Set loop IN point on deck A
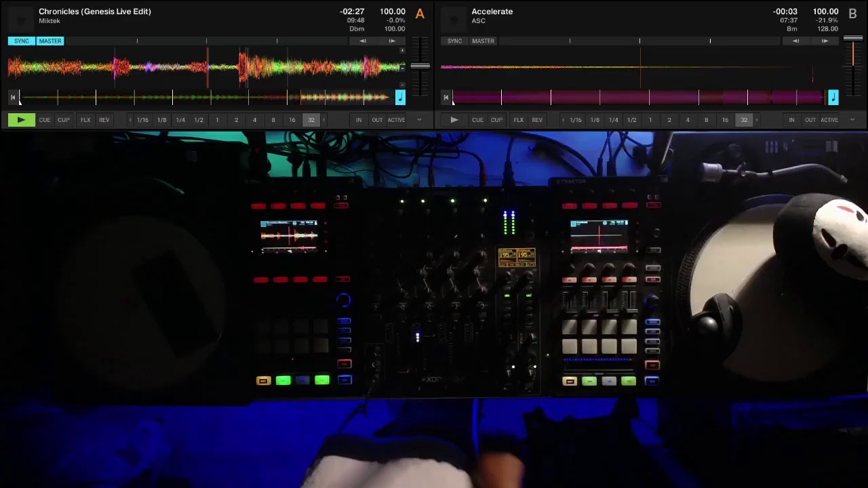This screenshot has height=488, width=868. 359,120
